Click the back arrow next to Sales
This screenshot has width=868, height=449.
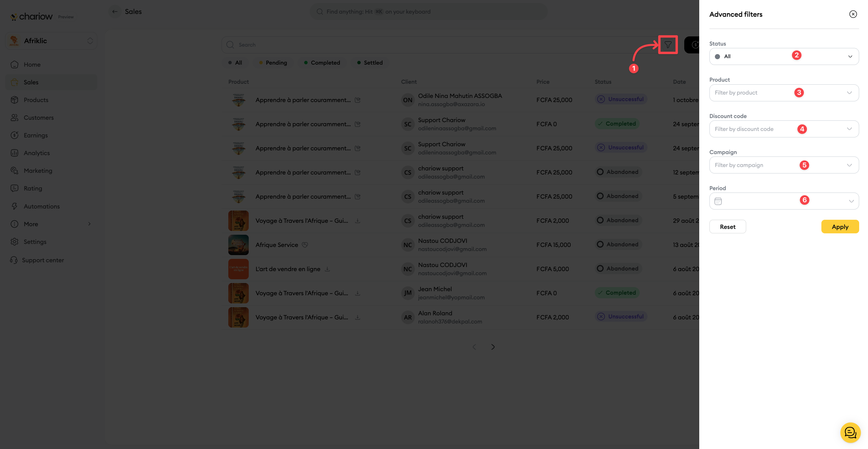pyautogui.click(x=115, y=12)
